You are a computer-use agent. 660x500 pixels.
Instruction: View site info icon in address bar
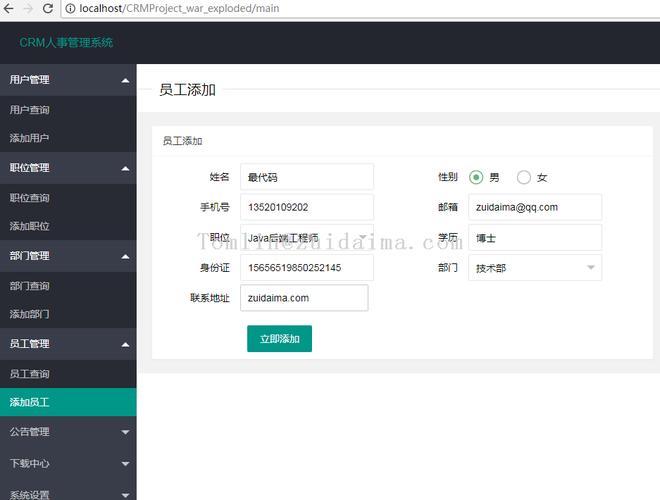71,8
